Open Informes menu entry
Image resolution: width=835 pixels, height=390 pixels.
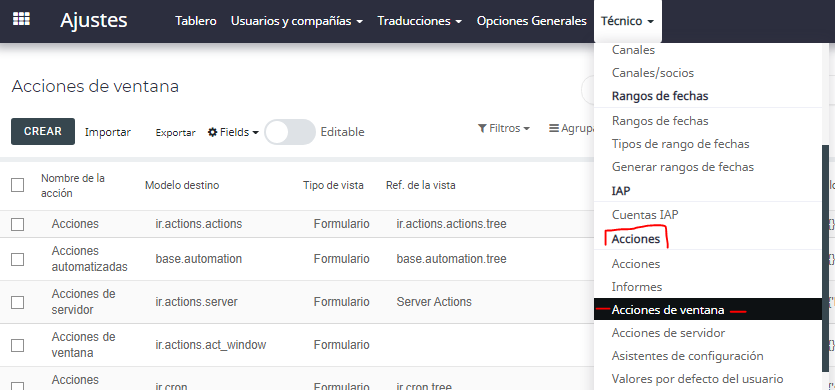[637, 287]
